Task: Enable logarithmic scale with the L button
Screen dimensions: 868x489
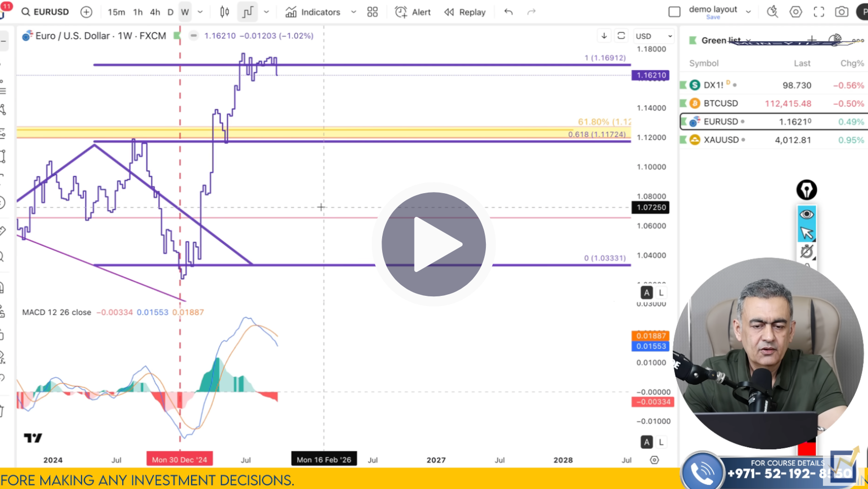Action: tap(661, 293)
